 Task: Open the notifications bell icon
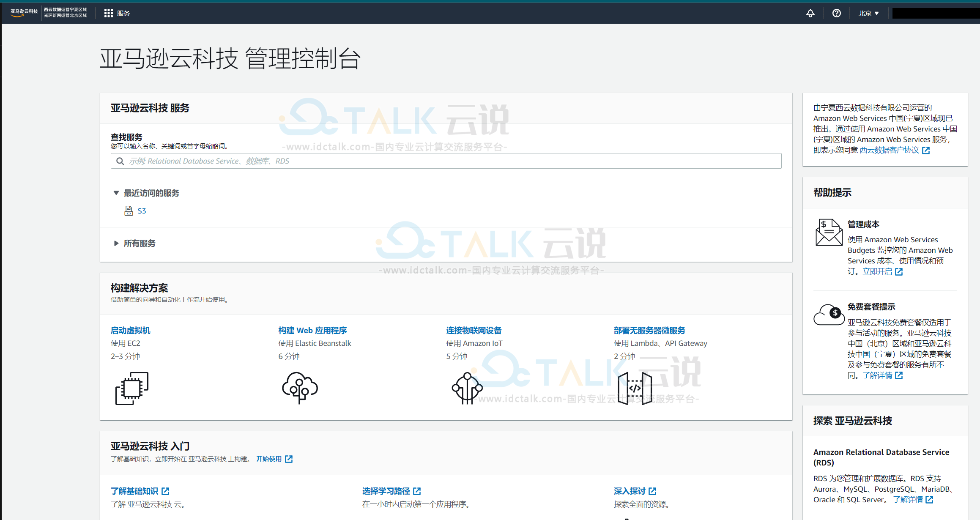point(810,13)
